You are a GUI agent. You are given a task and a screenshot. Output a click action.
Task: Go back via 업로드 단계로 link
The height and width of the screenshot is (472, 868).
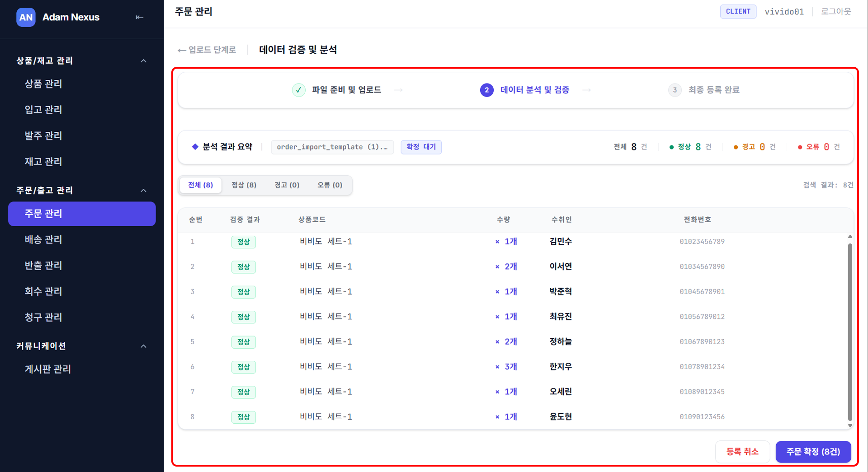(x=207, y=50)
